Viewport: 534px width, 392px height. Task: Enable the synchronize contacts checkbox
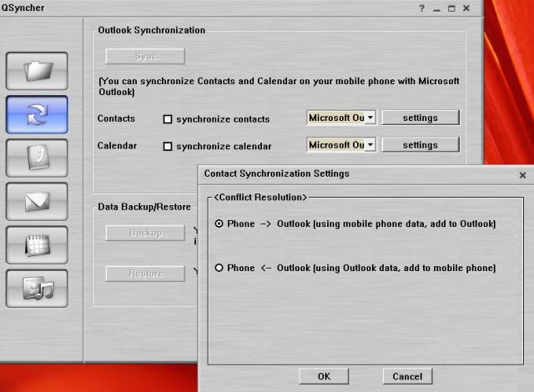click(x=168, y=118)
